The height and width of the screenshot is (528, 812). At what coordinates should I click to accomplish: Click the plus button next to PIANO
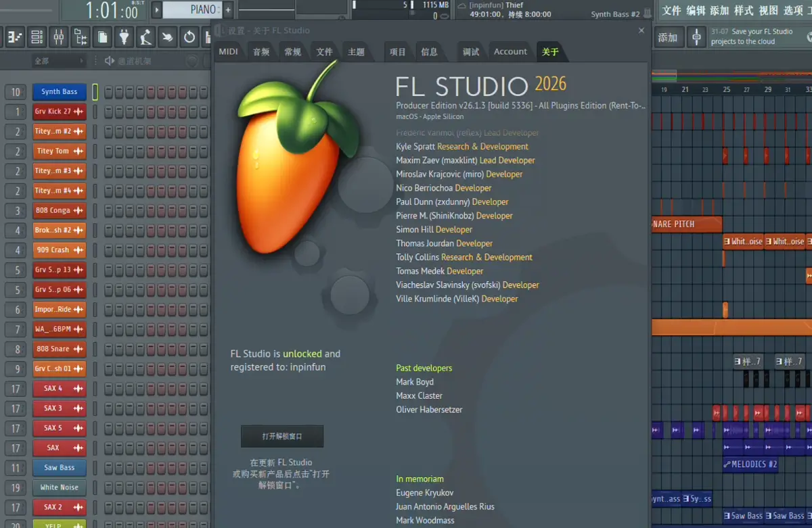[228, 9]
